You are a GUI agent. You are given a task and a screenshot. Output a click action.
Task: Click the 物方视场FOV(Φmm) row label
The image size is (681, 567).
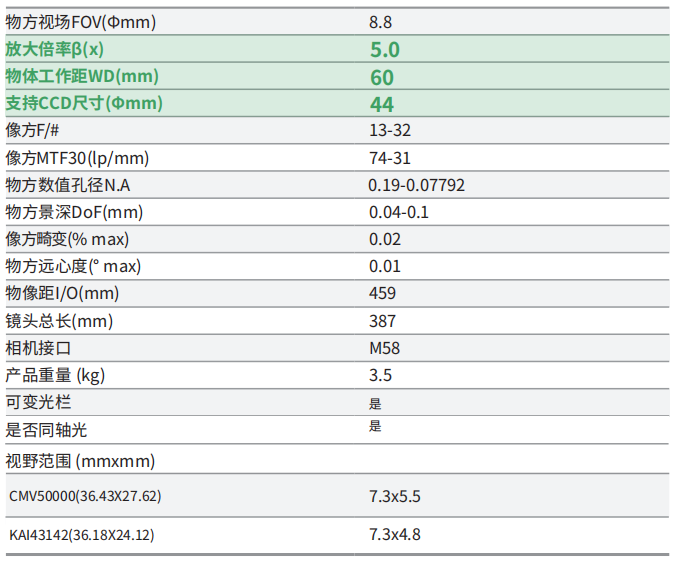point(82,22)
